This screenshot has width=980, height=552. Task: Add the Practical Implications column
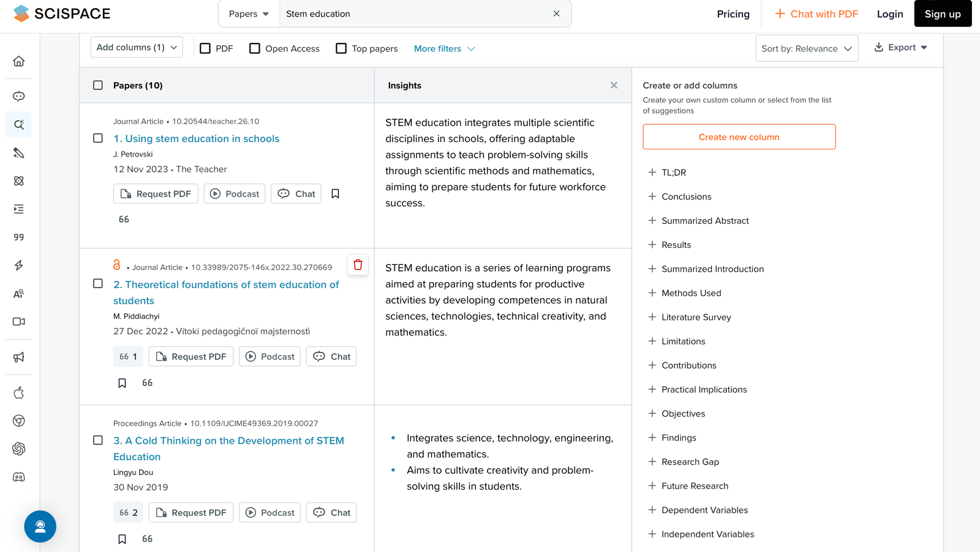tap(698, 389)
